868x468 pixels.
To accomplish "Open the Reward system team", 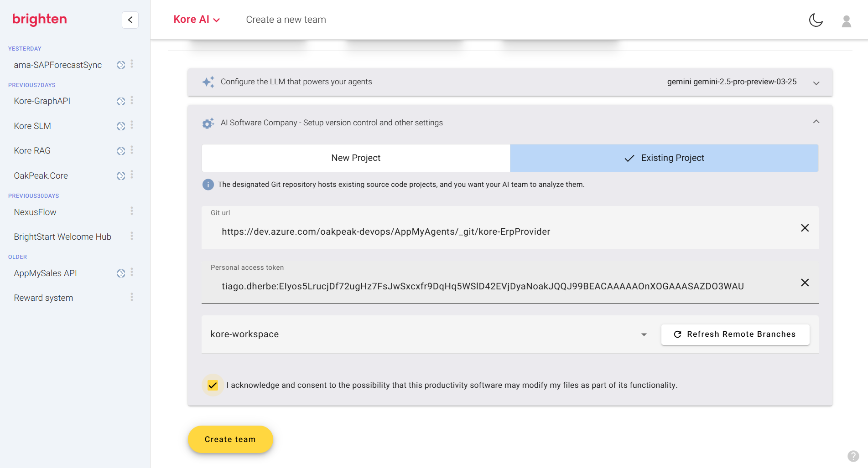I will (43, 298).
